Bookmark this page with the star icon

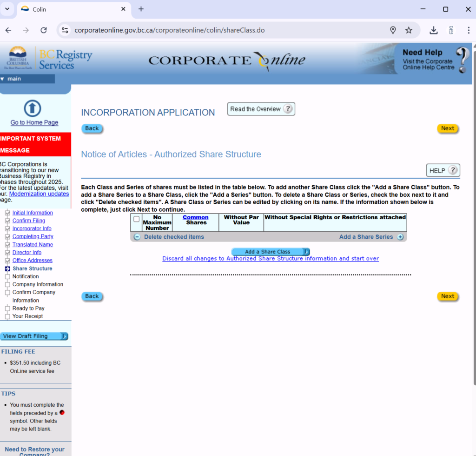coord(409,30)
